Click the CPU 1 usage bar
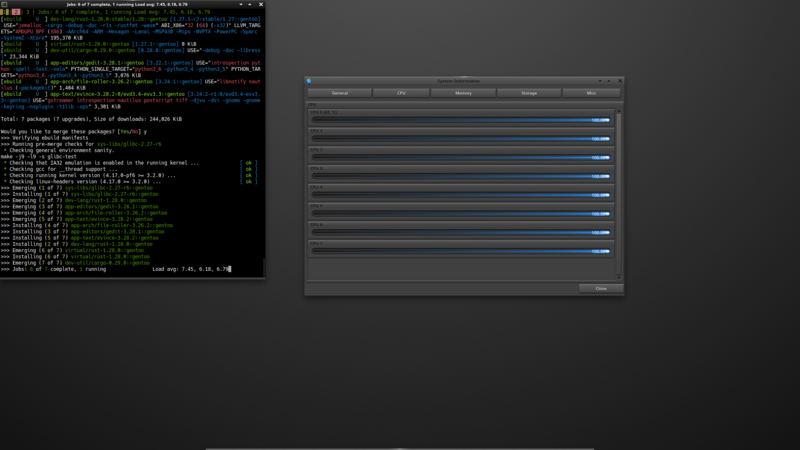Viewport: 800px width, 450px height. pos(461,139)
